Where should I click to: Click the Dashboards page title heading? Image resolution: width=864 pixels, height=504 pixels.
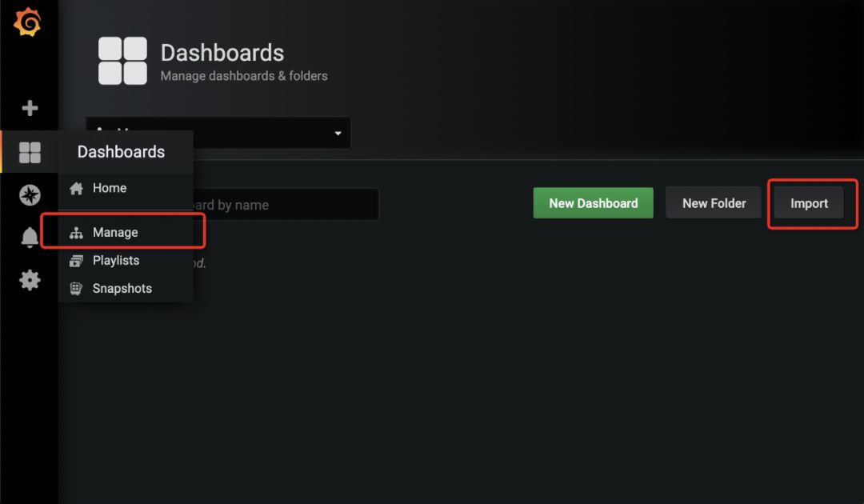pos(222,54)
